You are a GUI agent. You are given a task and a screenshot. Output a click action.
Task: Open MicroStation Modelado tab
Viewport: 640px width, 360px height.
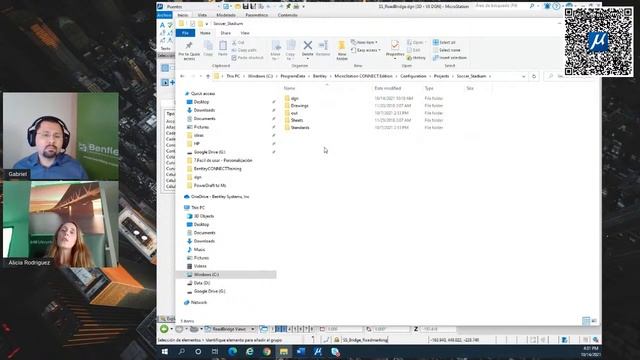coord(226,15)
